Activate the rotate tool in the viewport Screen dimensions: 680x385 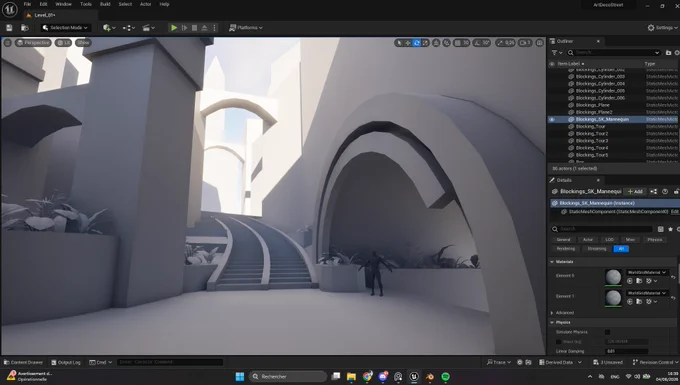pyautogui.click(x=416, y=42)
